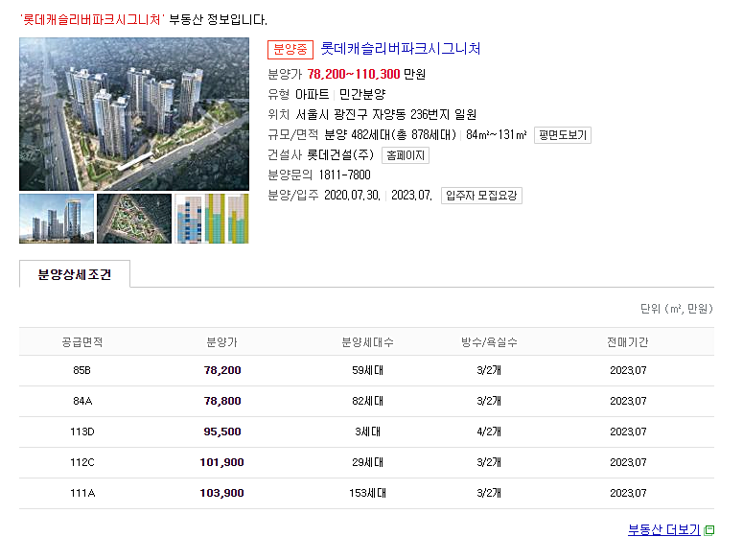Viewport: 743px width, 560px height.
Task: Click the 분양세대수 column header
Action: click(368, 342)
